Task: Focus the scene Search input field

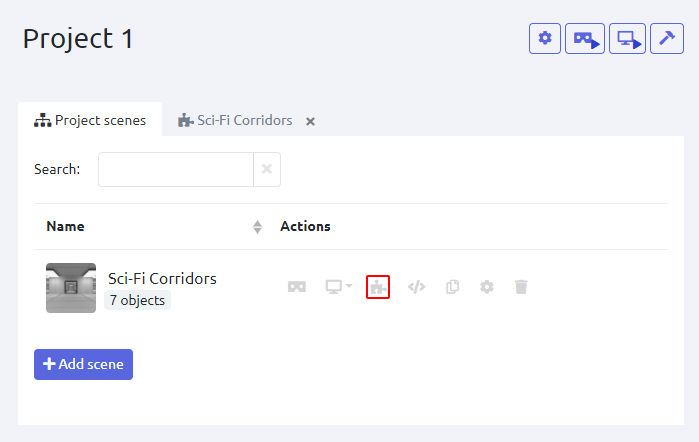Action: coord(175,169)
